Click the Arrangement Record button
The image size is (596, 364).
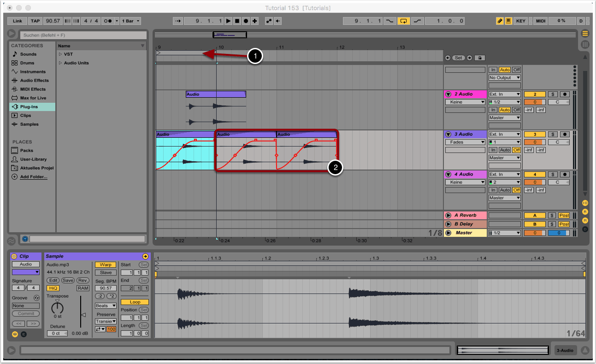[x=246, y=21]
